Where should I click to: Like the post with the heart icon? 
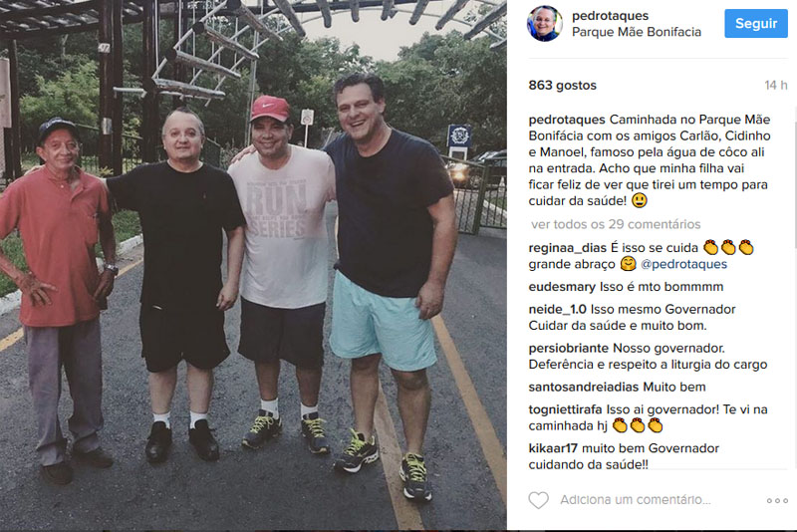coord(538,500)
